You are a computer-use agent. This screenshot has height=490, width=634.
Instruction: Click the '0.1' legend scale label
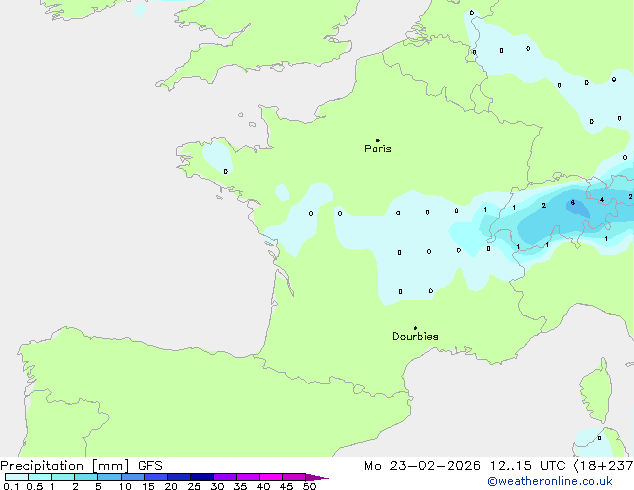11,486
